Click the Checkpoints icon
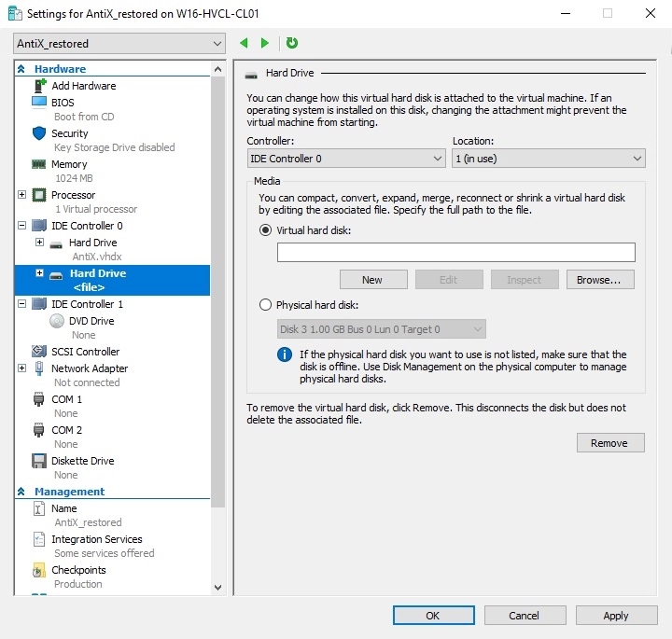Image resolution: width=672 pixels, height=639 pixels. click(39, 570)
